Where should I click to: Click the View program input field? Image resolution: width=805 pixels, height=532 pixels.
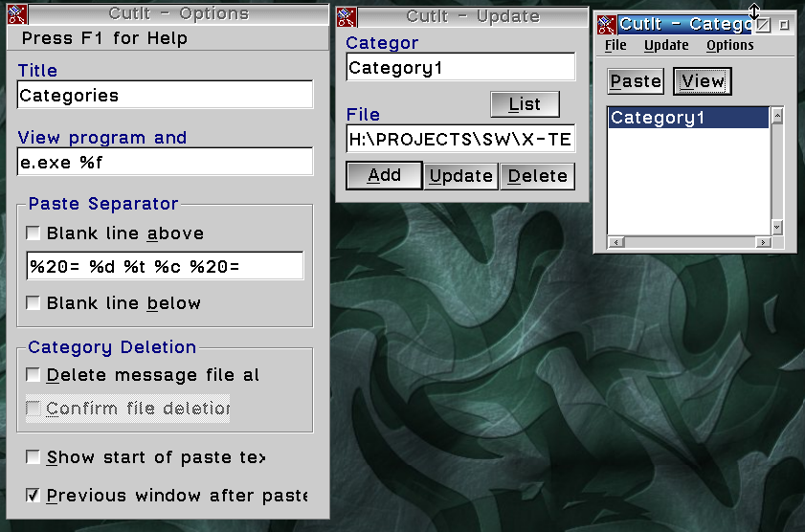coord(165,162)
